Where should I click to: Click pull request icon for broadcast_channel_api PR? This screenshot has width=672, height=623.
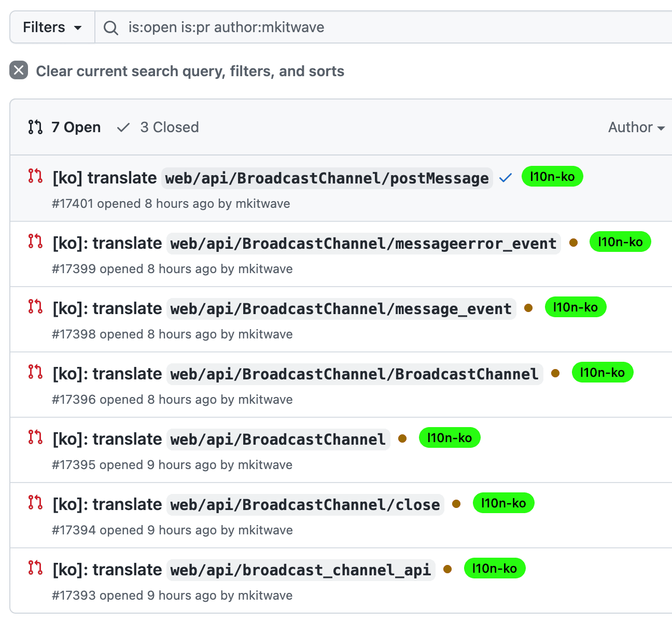35,568
